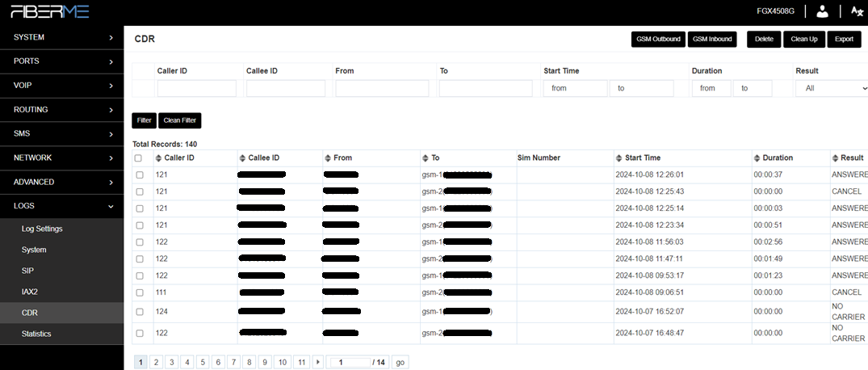868x370 pixels.
Task: Focus Duration 'from' field
Action: click(711, 89)
